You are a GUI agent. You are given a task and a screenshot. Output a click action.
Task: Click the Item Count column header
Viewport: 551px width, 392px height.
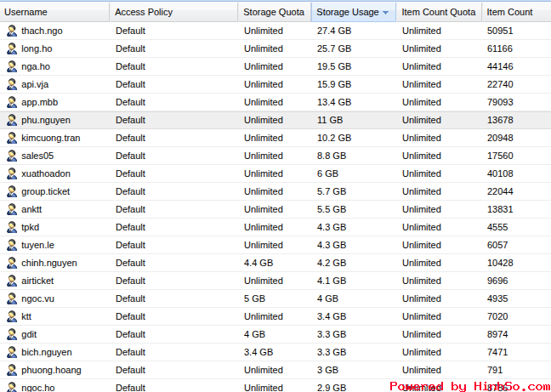tap(509, 13)
